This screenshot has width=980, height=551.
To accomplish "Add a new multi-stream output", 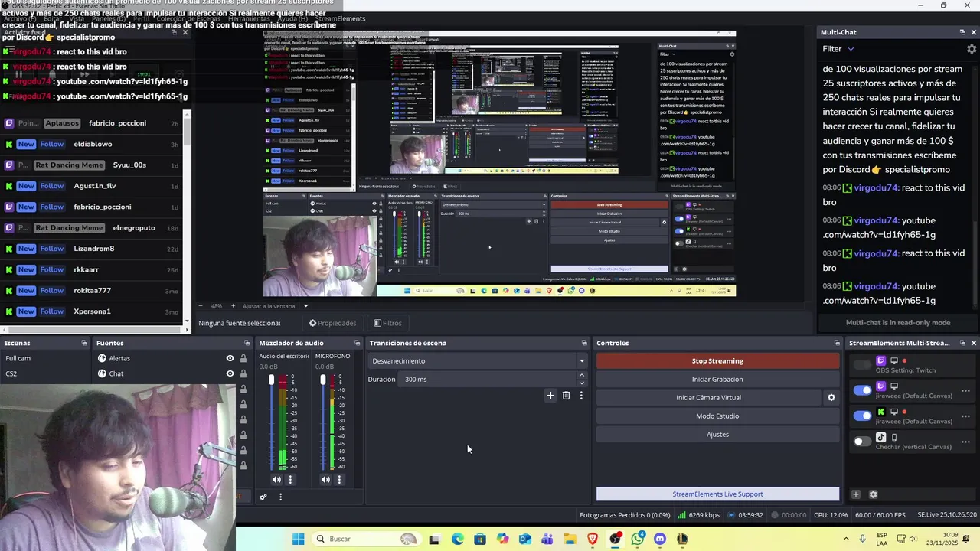I will 856,494.
